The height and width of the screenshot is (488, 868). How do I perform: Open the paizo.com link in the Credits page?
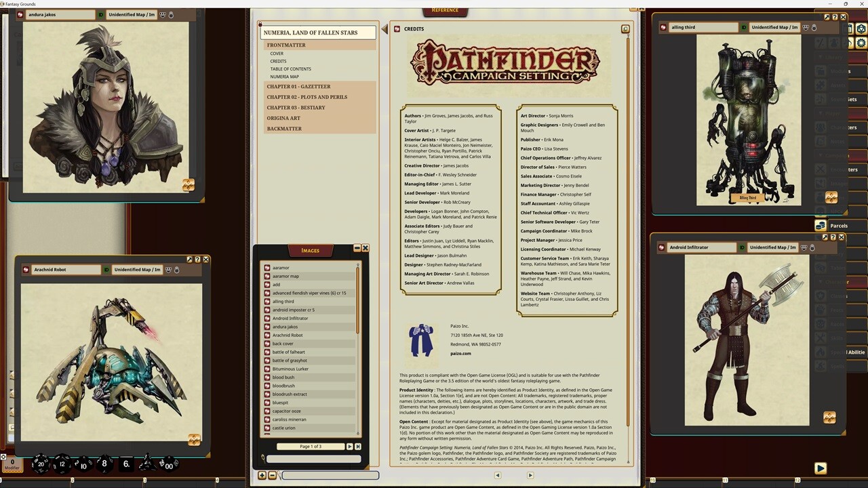(460, 353)
